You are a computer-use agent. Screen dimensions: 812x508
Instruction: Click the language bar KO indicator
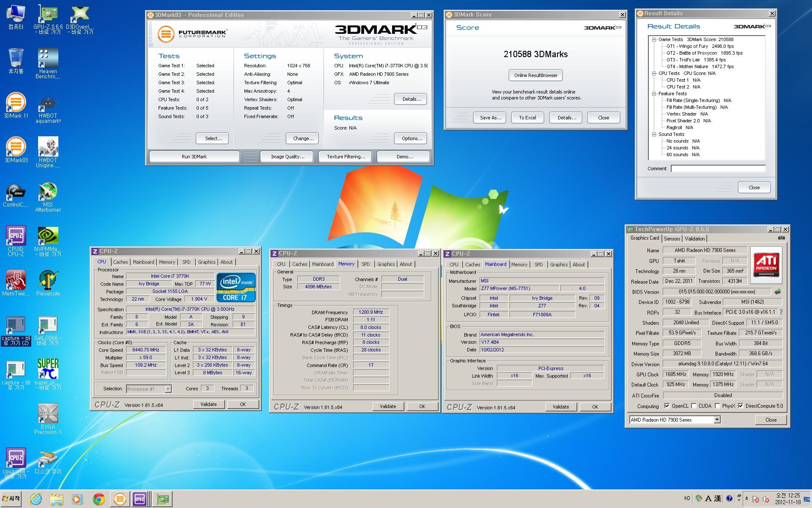pos(687,498)
